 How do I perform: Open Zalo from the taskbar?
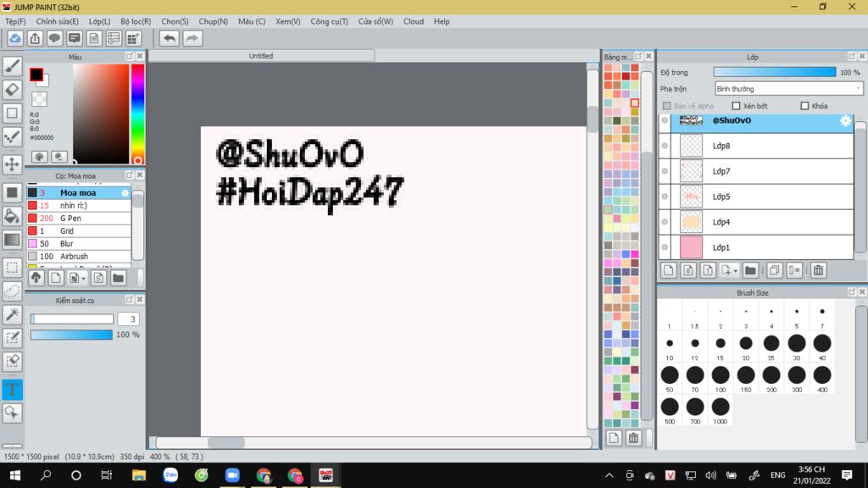[x=170, y=475]
